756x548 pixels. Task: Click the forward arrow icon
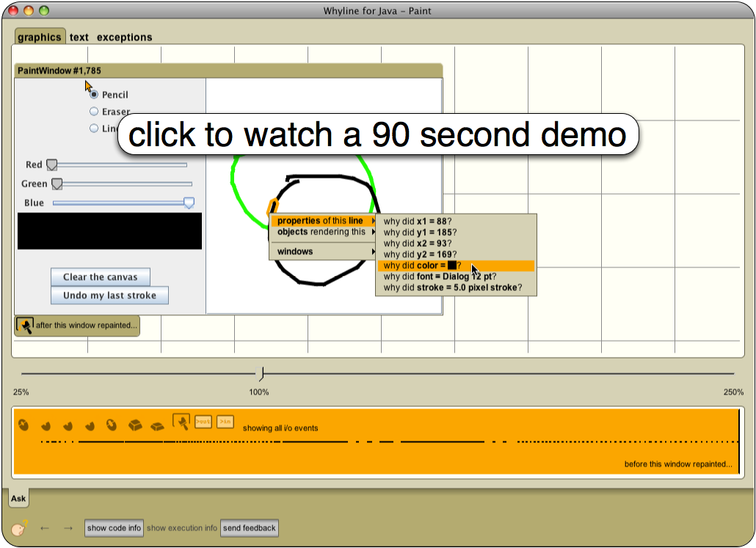click(68, 528)
